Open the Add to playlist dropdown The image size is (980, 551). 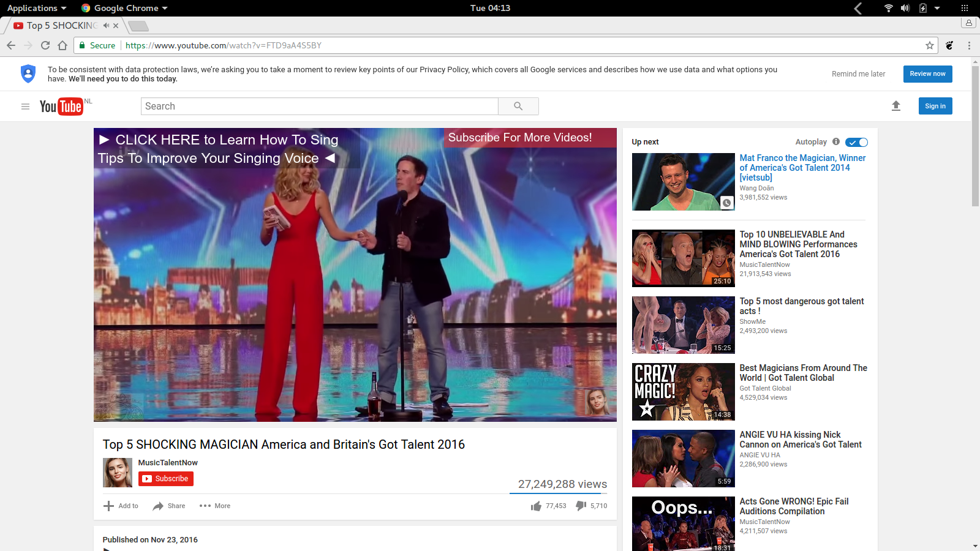121,506
